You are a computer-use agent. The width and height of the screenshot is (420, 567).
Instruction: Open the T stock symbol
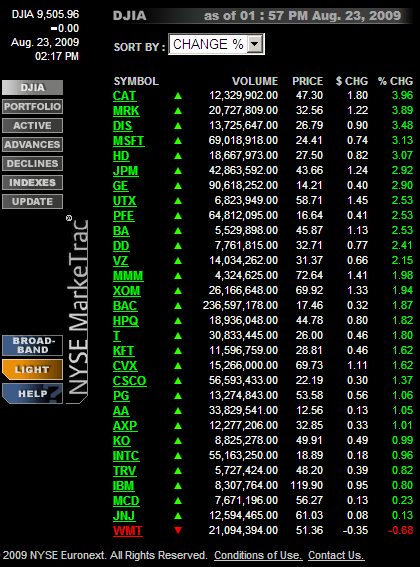pyautogui.click(x=116, y=336)
